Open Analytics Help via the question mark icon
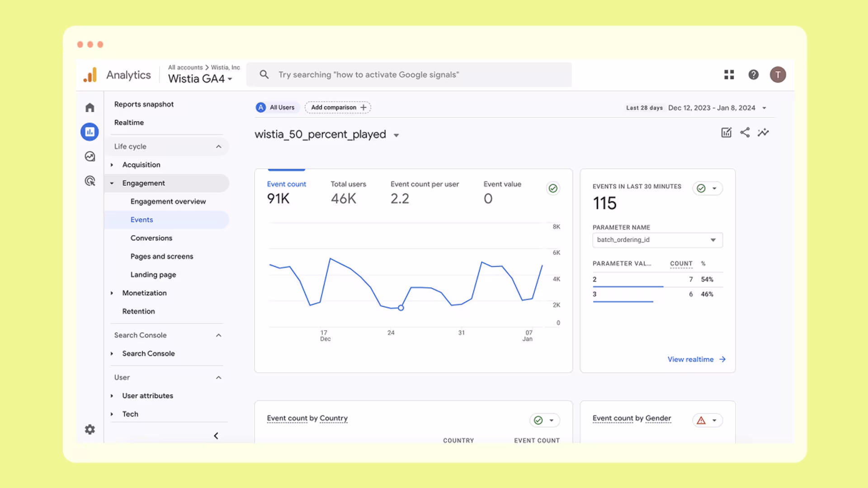The width and height of the screenshot is (868, 488). point(754,75)
